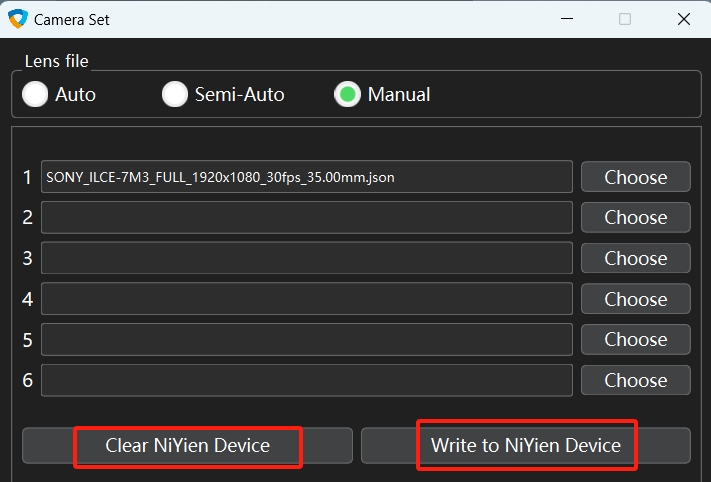
Task: Focus the empty lens field in row 2
Action: [x=307, y=217]
